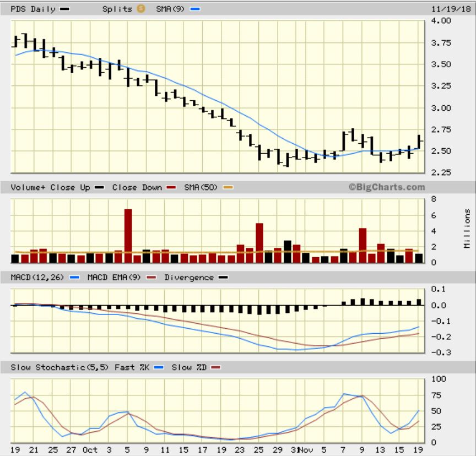This screenshot has width=476, height=456.
Task: Click the 4.00 price axis label
Action: click(441, 20)
